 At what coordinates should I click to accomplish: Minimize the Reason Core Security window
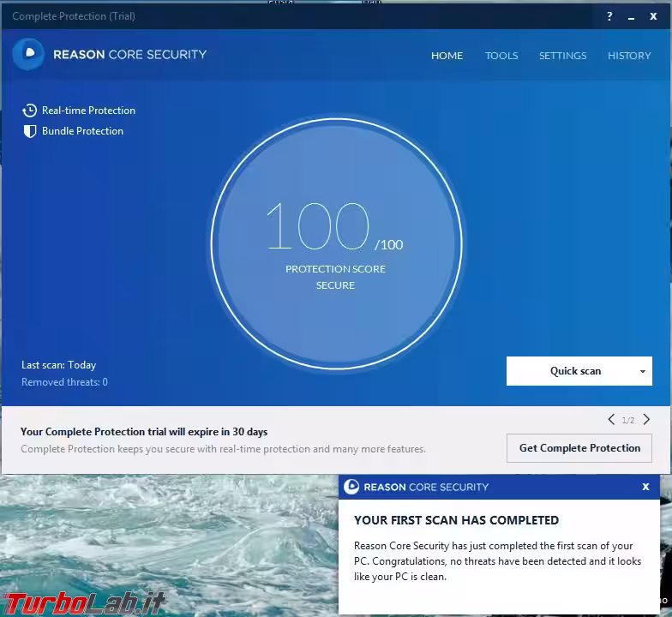tap(631, 16)
